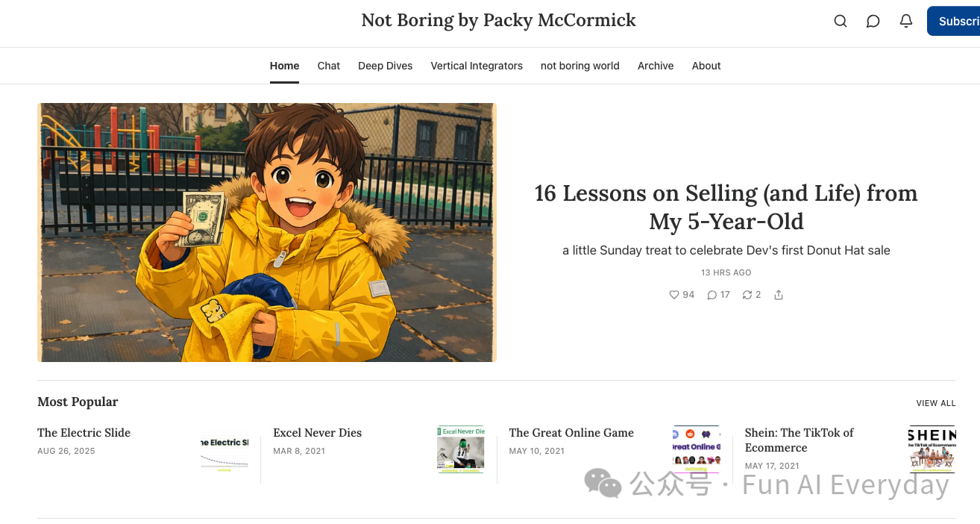Viewport: 980px width, 524px height.
Task: Open comments on the featured post
Action: [x=712, y=295]
